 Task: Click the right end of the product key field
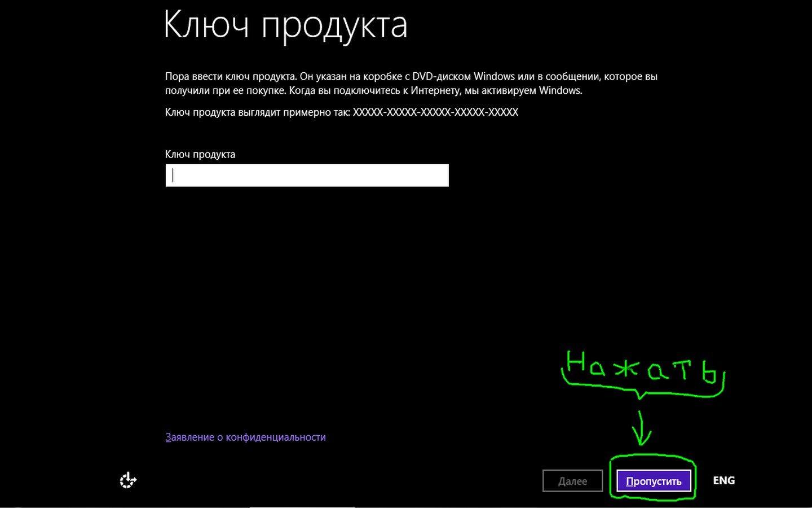[440, 176]
